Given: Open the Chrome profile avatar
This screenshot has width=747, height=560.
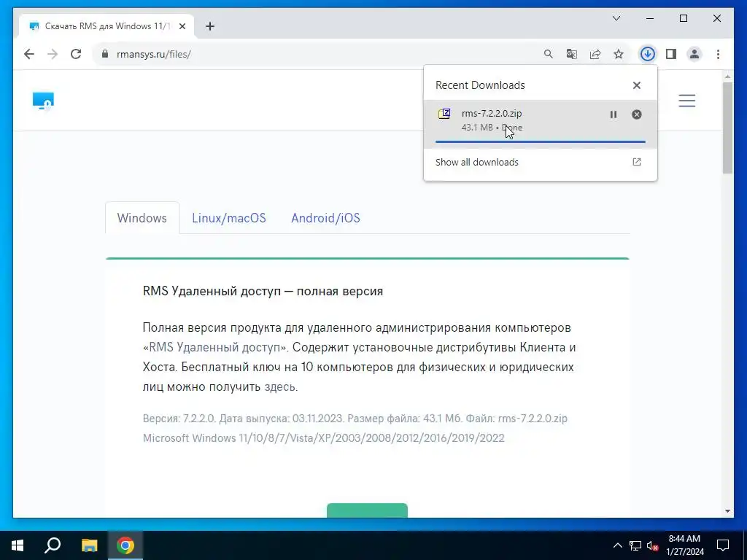Looking at the screenshot, I should tap(694, 54).
